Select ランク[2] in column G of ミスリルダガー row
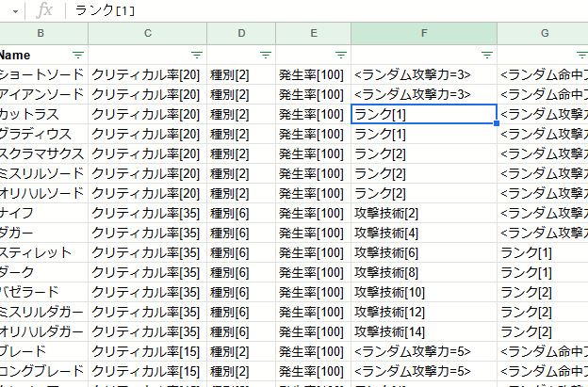This screenshot has width=588, height=387. coord(543,312)
